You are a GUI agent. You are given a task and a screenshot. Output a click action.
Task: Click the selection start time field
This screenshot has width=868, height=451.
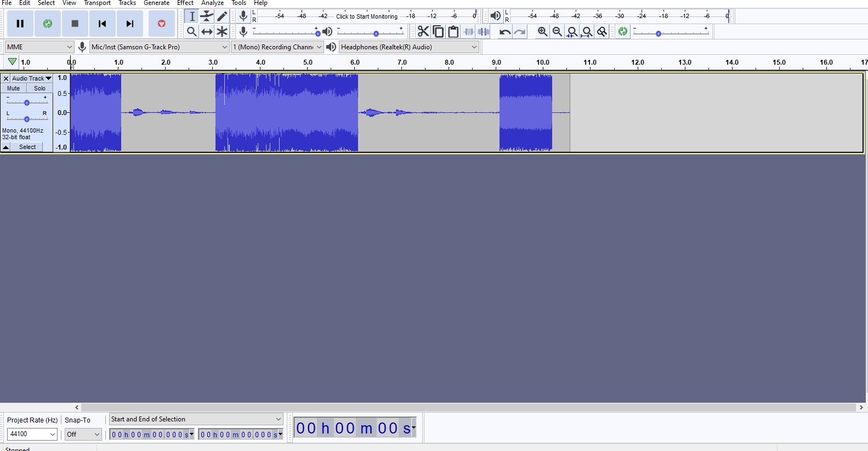(x=152, y=435)
